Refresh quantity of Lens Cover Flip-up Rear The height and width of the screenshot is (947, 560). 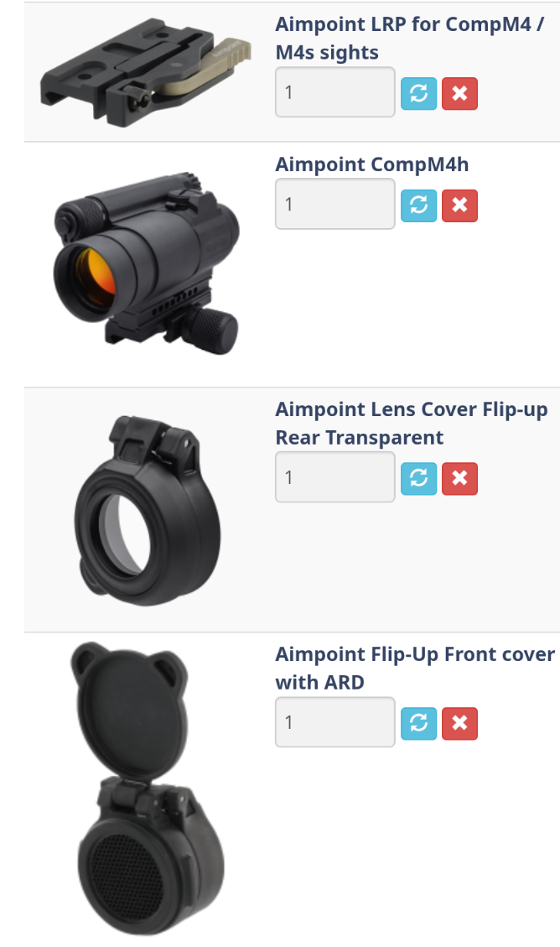coord(418,478)
